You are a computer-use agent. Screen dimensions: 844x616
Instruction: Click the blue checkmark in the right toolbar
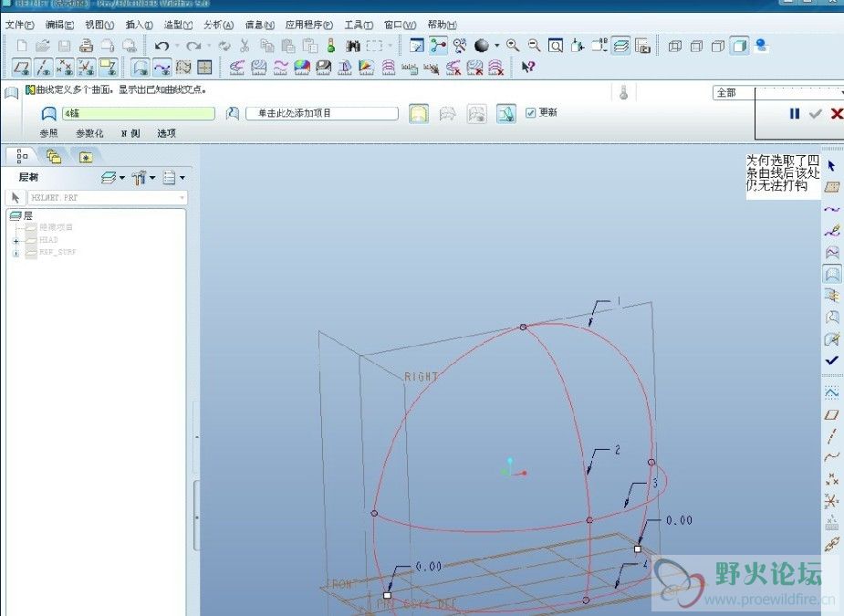(x=831, y=360)
